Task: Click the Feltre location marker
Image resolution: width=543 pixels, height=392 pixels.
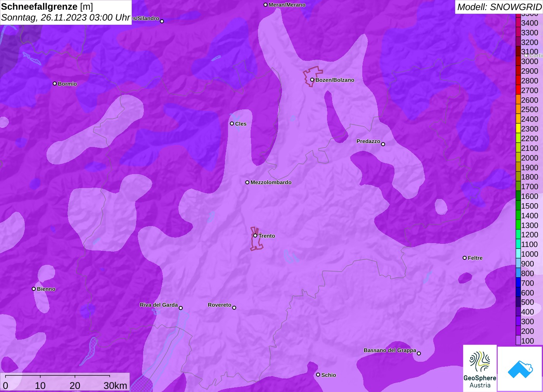Action: 465,258
